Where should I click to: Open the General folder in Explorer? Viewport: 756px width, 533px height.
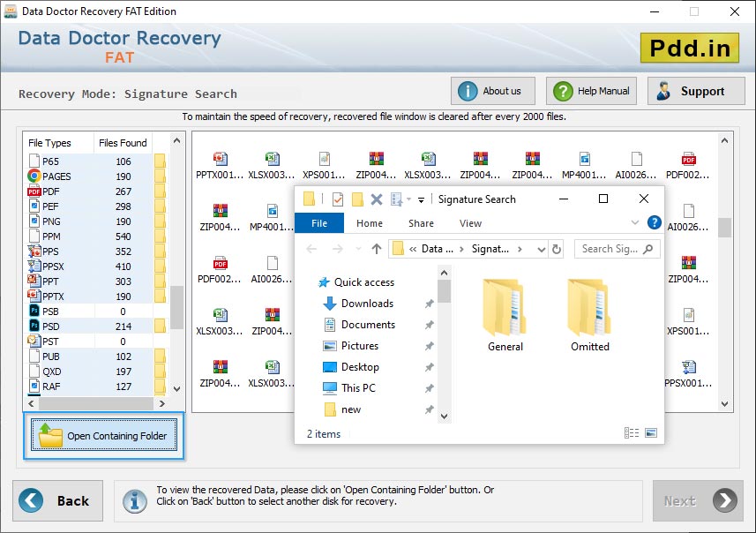(505, 315)
